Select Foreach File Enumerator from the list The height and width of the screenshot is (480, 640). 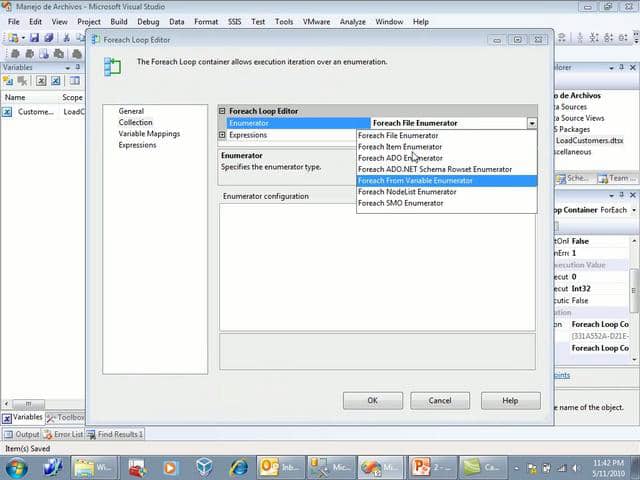447,136
